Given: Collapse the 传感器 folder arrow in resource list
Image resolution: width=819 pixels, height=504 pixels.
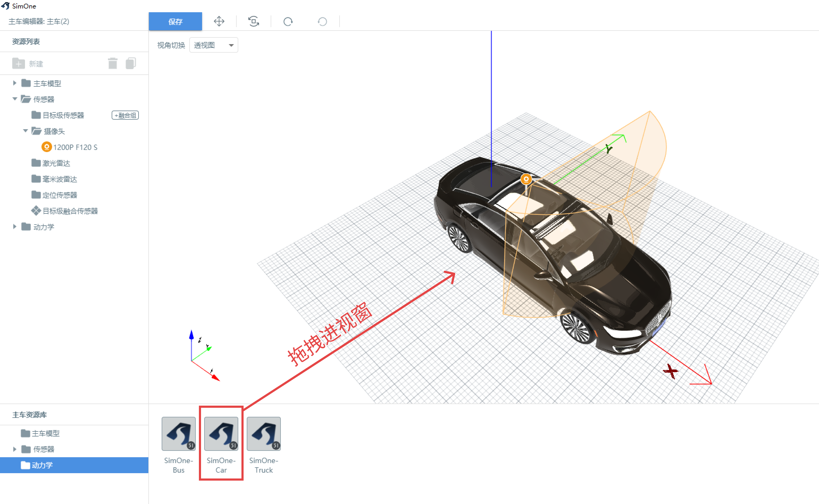Looking at the screenshot, I should click(x=15, y=99).
